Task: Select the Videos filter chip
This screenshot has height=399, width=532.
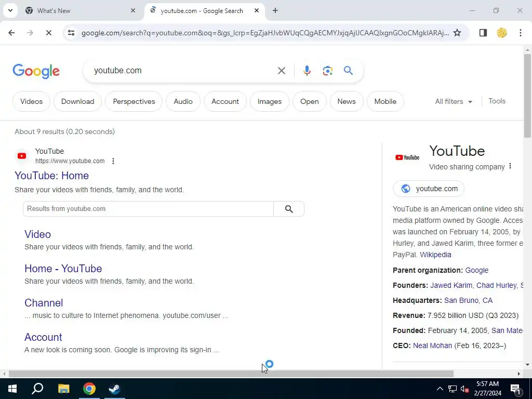Action: 31,101
